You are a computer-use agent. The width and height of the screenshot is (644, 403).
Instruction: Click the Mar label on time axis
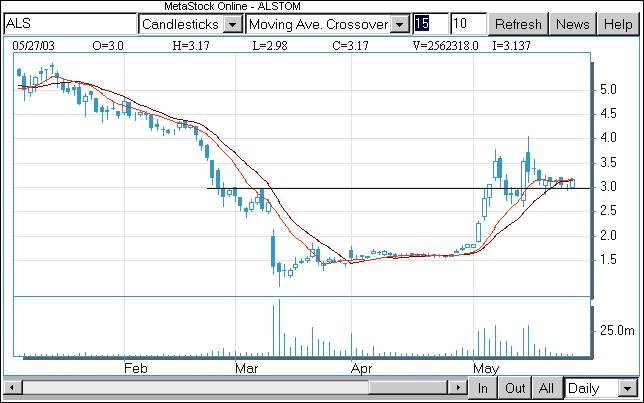[x=246, y=368]
